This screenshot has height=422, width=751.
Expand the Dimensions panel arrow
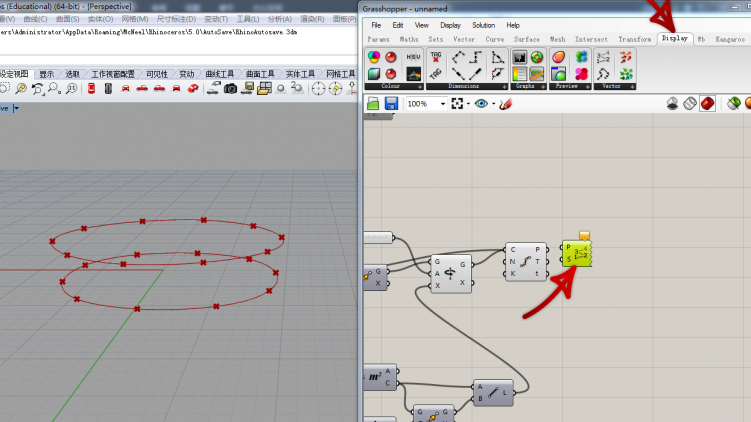point(504,87)
